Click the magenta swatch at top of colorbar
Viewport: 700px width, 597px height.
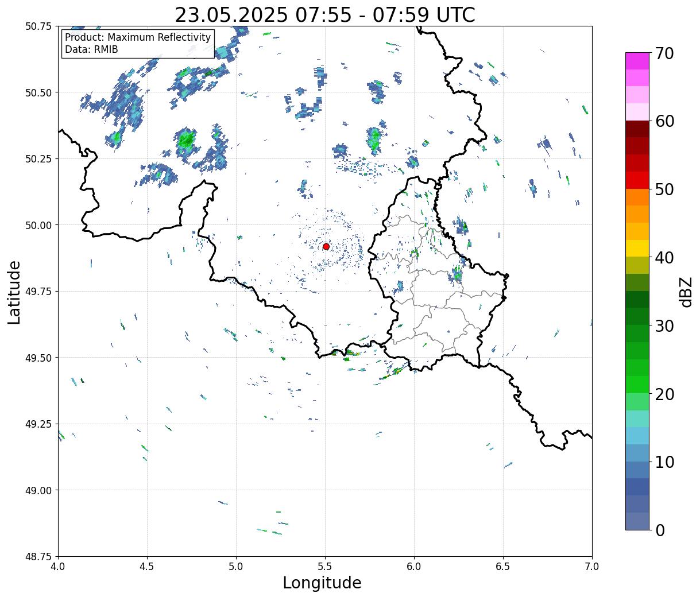pyautogui.click(x=637, y=61)
